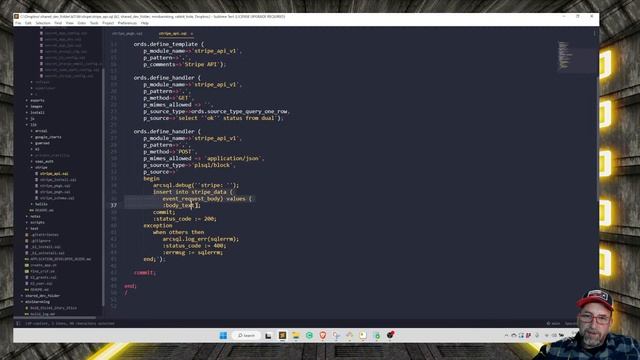Screen dimensions: 640x360
Task: Collapse the stripe folder under lib
Action: click(41, 168)
